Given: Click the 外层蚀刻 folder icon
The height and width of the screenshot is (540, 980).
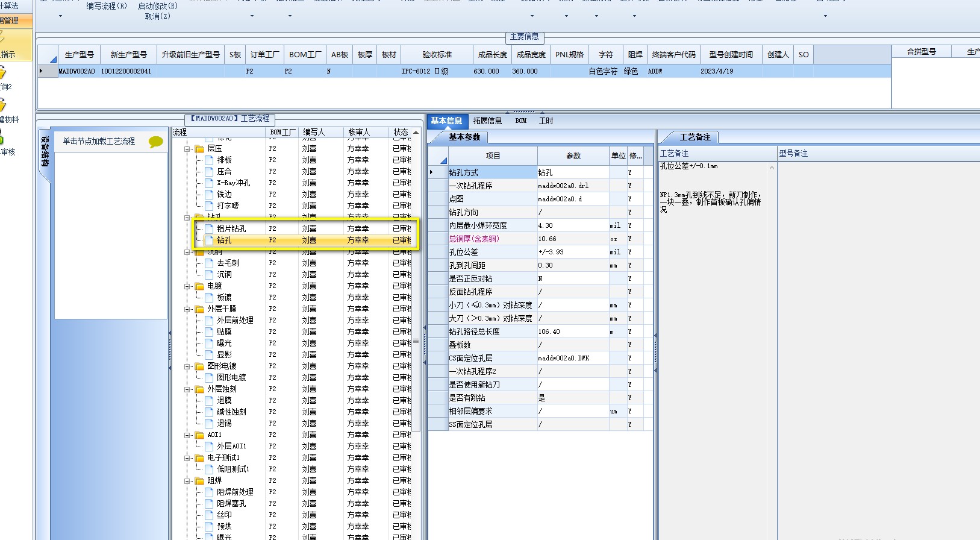Looking at the screenshot, I should coord(200,389).
